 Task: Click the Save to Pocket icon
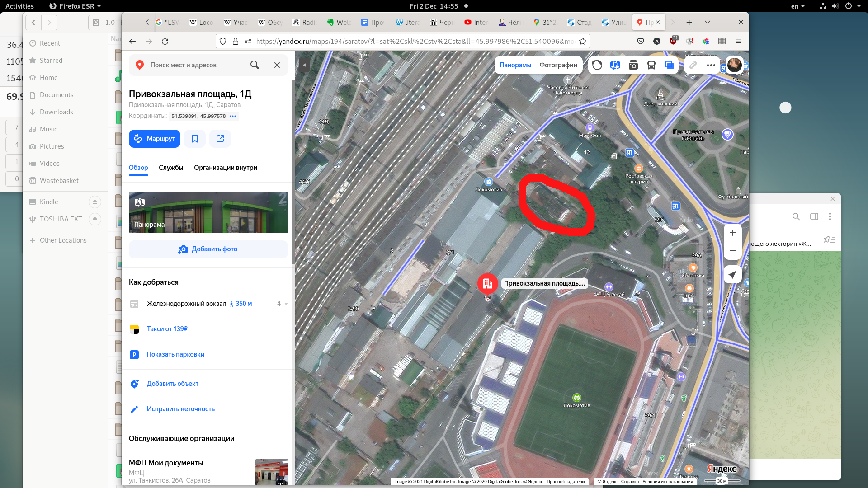(x=641, y=41)
